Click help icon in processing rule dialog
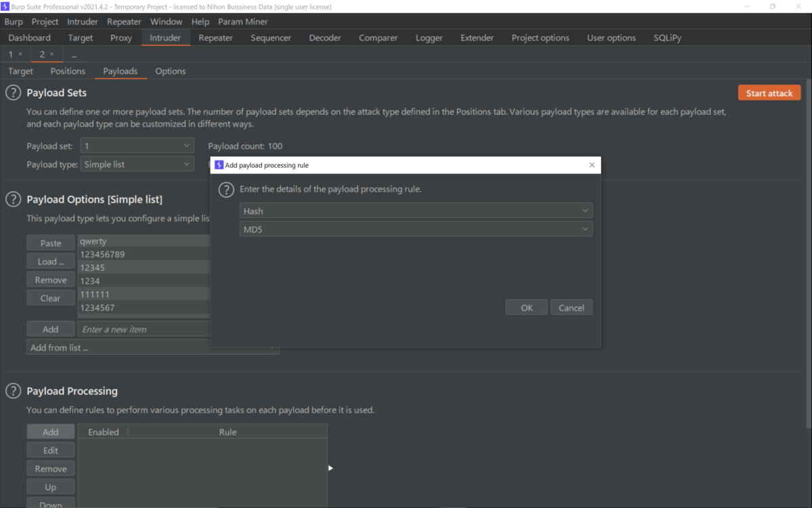Screen dimensions: 812x508 226,190
